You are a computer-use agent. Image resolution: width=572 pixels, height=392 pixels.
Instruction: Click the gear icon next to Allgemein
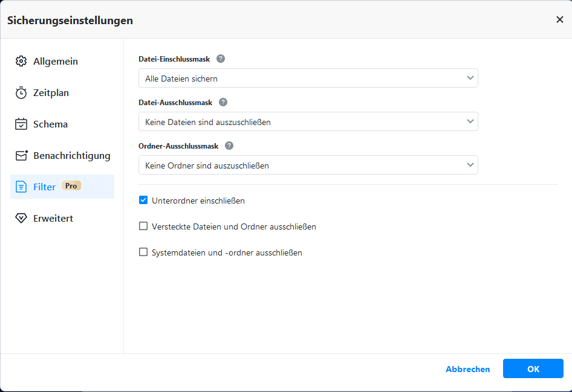tap(21, 62)
